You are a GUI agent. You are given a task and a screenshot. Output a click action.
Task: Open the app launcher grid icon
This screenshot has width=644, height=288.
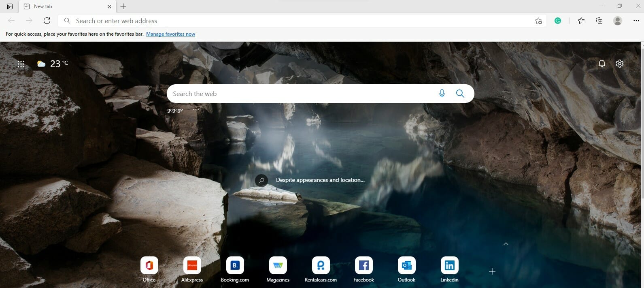click(x=21, y=64)
